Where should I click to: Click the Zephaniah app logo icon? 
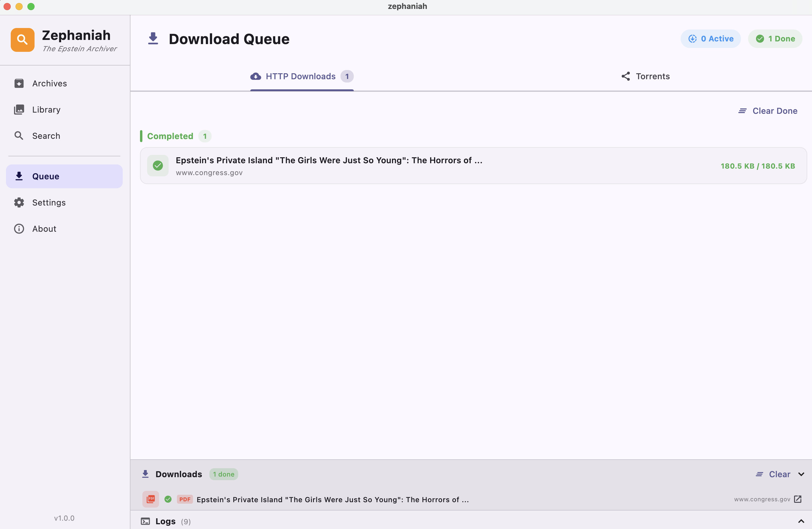pyautogui.click(x=22, y=39)
